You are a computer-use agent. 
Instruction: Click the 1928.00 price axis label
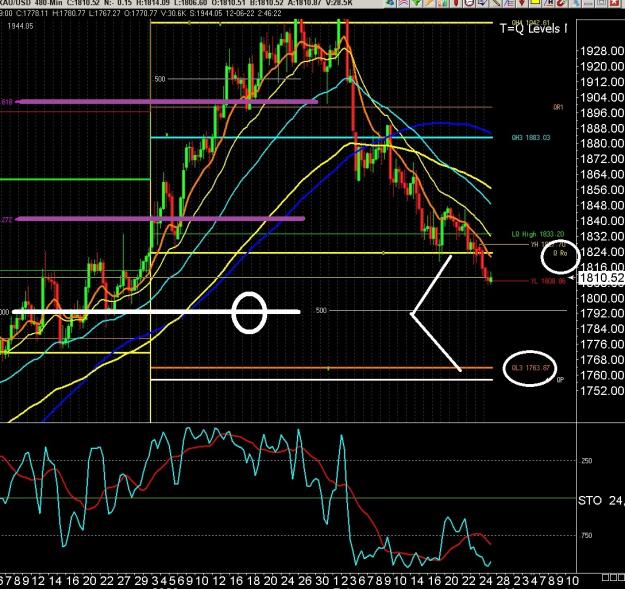[x=602, y=51]
